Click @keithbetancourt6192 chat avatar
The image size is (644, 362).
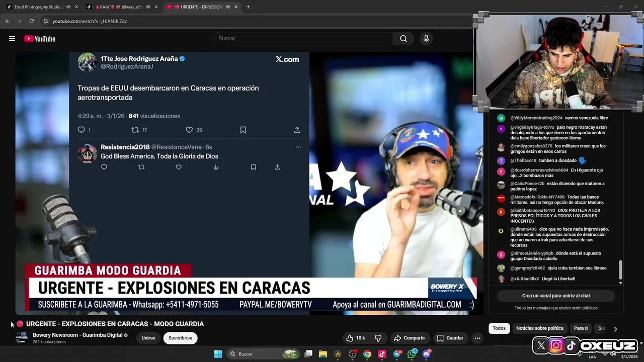click(x=501, y=212)
